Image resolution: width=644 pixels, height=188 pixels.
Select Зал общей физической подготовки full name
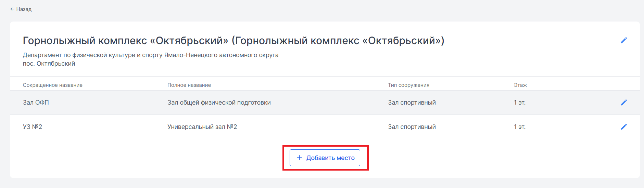pyautogui.click(x=219, y=103)
